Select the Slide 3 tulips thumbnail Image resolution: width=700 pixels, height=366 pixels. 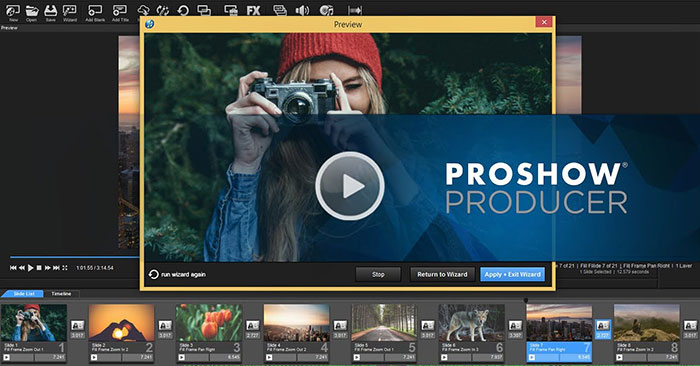pos(209,323)
